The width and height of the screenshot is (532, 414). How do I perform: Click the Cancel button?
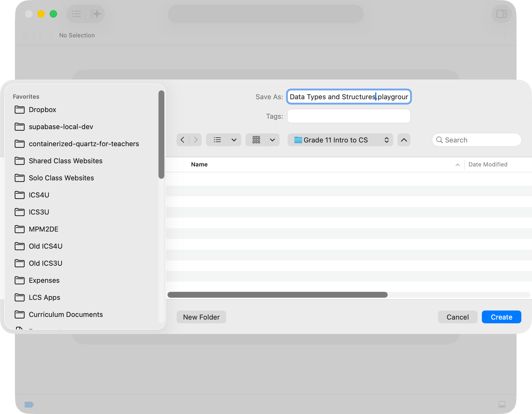pyautogui.click(x=457, y=317)
